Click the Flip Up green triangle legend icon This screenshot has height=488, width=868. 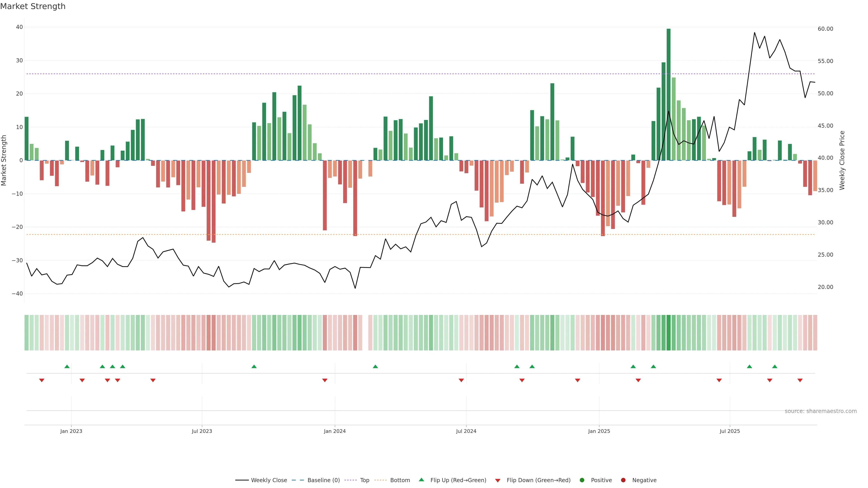coord(421,480)
